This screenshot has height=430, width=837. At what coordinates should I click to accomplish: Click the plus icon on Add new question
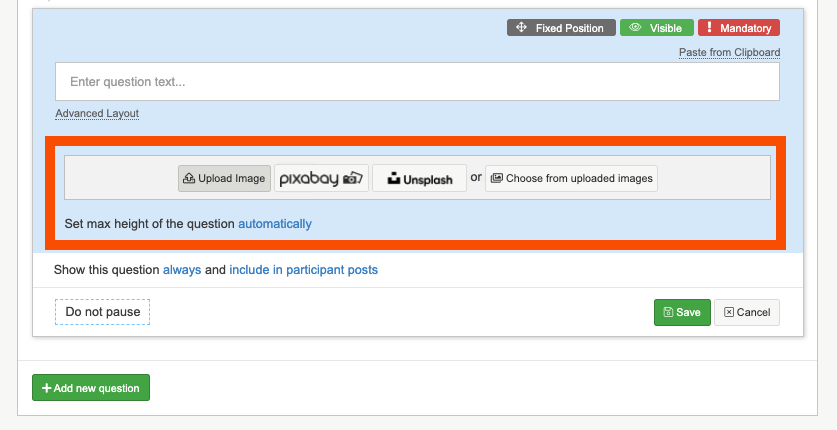click(x=46, y=387)
